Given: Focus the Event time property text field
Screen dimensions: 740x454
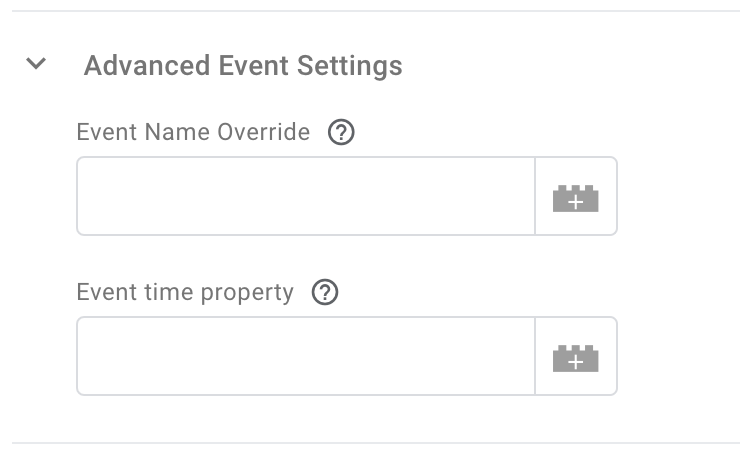Looking at the screenshot, I should click(306, 357).
